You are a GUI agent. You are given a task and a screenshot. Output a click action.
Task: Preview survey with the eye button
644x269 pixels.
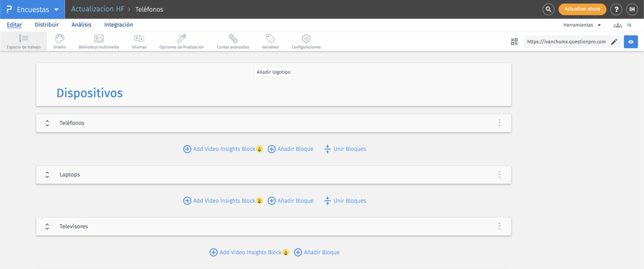pyautogui.click(x=631, y=42)
